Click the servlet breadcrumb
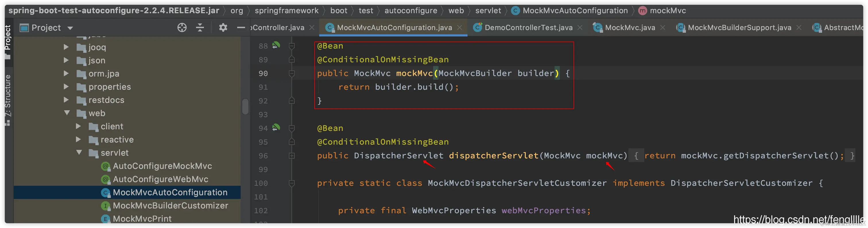The image size is (868, 228). pyautogui.click(x=488, y=11)
